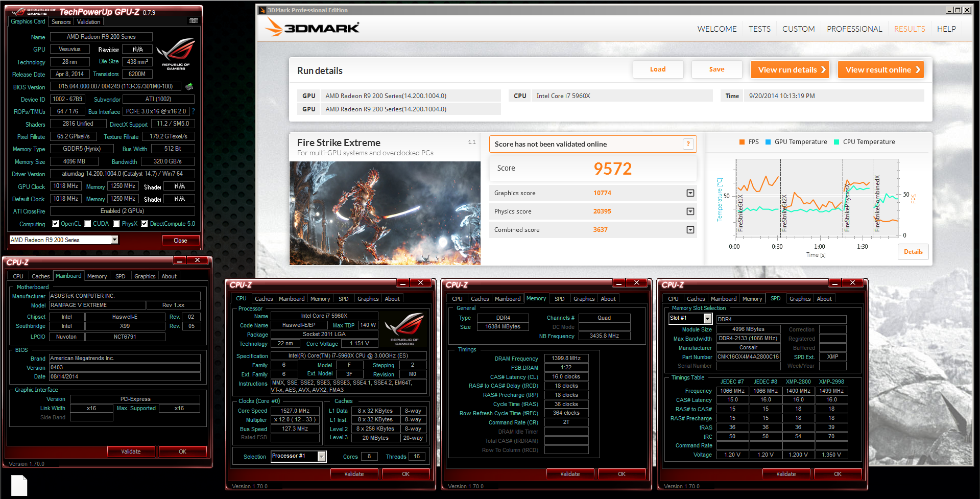Click OK in the CPU-Z Mainboard window
The width and height of the screenshot is (980, 499).
click(x=182, y=452)
